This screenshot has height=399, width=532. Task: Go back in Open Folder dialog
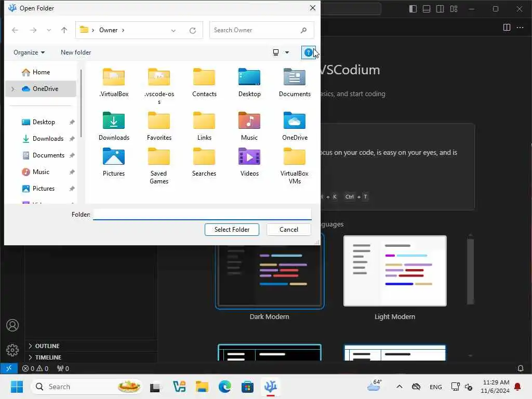(15, 30)
